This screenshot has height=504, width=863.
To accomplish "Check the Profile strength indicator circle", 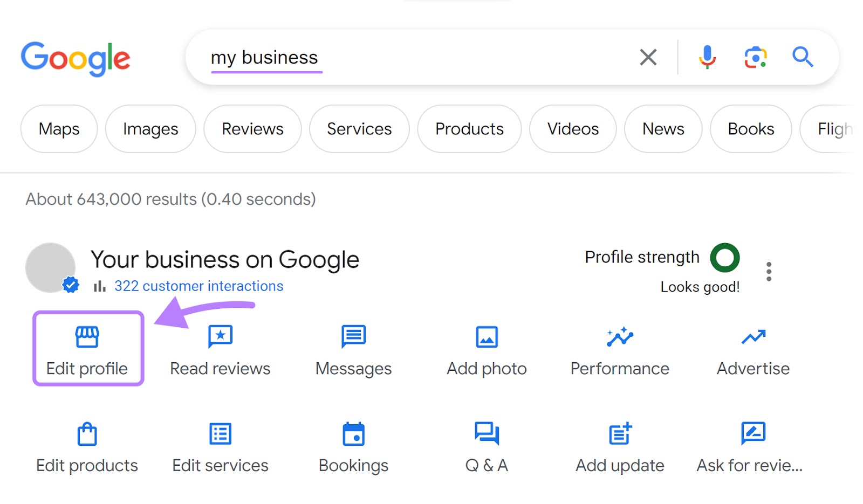I will (x=725, y=257).
